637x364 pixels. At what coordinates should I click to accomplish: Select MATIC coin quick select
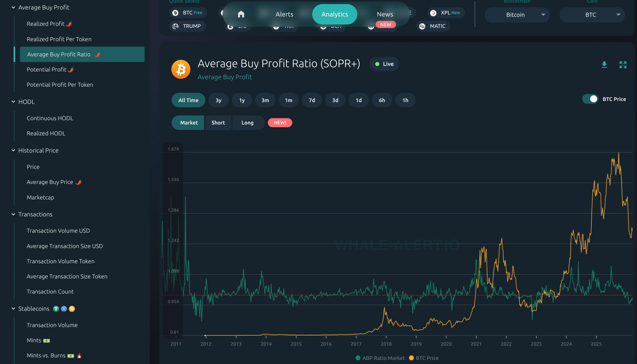coord(433,26)
